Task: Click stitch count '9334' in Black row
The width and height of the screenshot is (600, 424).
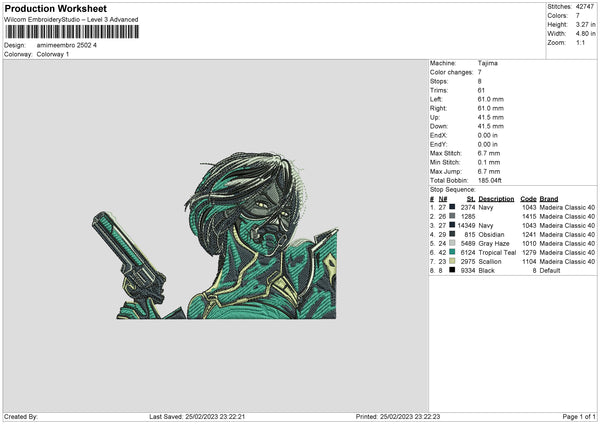Action: point(468,270)
